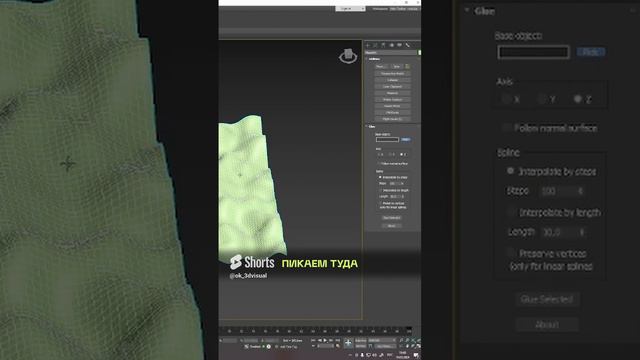Choose Interpolate by steps in enlarged panel
The height and width of the screenshot is (360, 640).
pyautogui.click(x=510, y=171)
